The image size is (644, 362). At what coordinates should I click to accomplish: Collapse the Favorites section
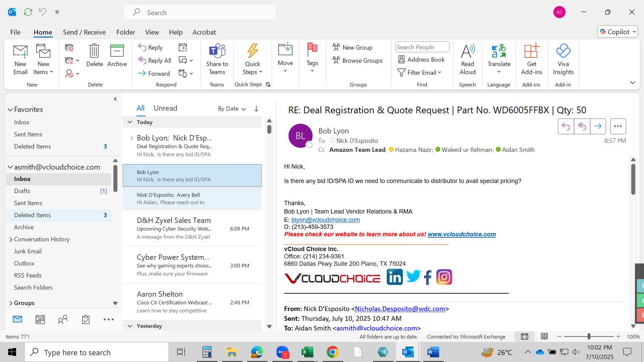coord(10,110)
